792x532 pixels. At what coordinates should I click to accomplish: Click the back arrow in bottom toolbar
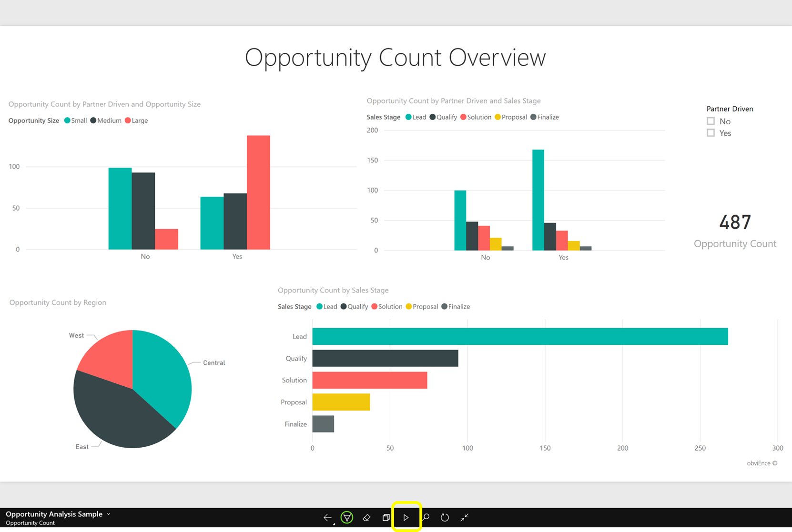[327, 518]
